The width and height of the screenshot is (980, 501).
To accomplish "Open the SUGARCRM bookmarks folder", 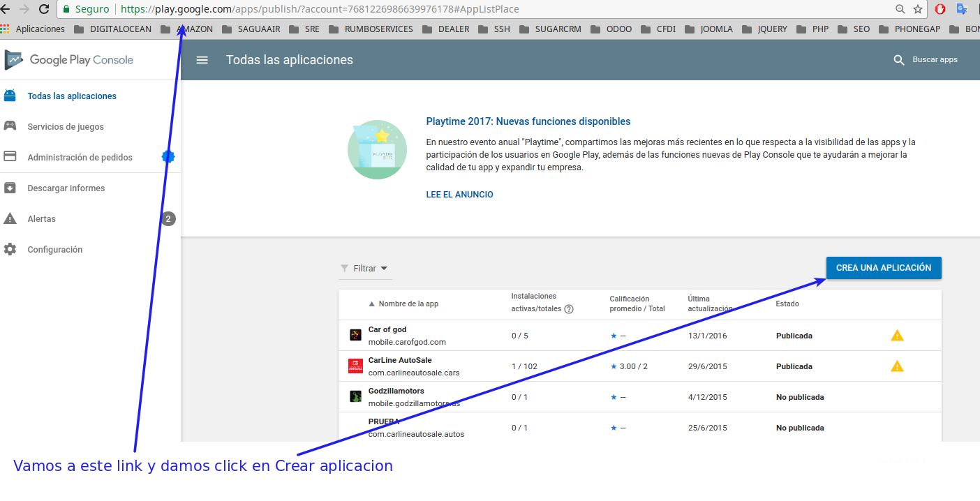I will 551,29.
